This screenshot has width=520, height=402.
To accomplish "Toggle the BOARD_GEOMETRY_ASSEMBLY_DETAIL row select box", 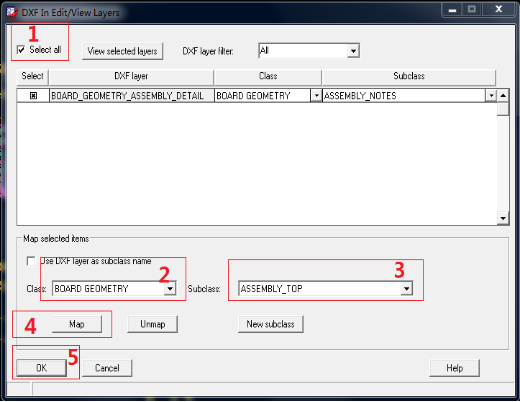I will coord(33,96).
